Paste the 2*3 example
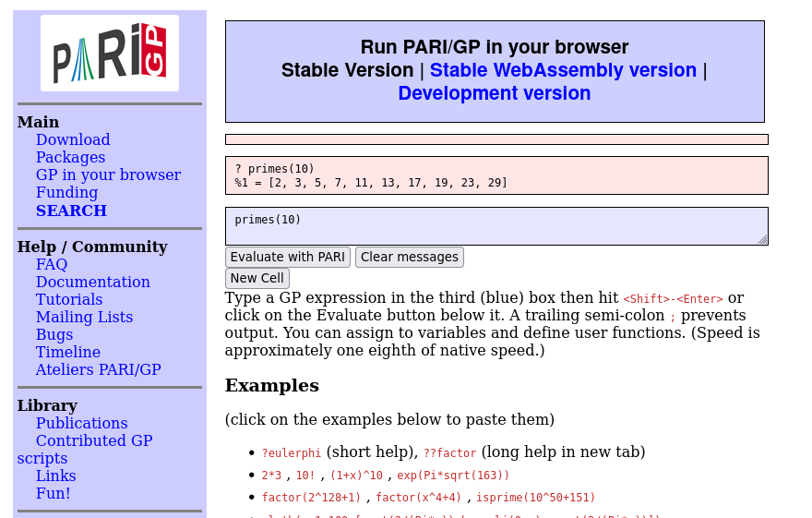This screenshot has height=518, width=812. tap(271, 476)
